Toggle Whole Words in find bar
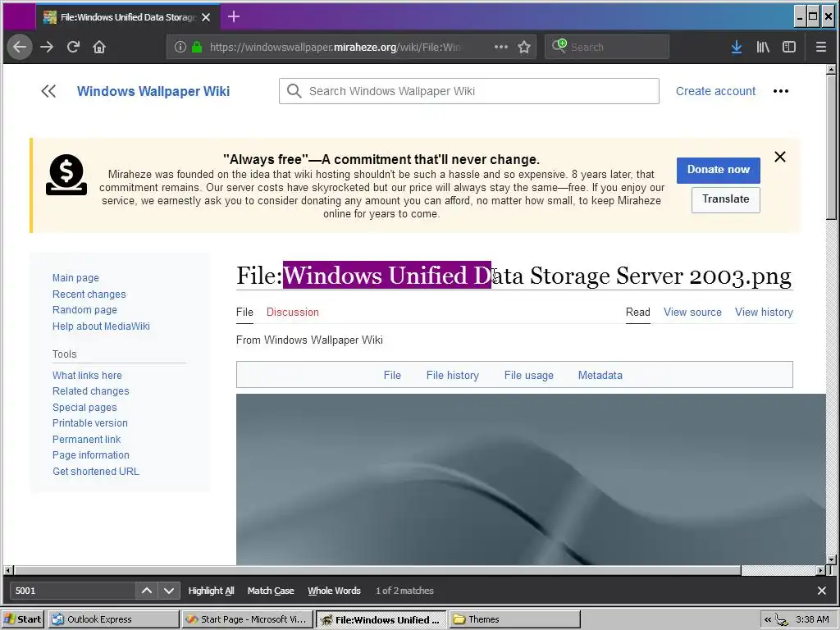840x630 pixels. 335,591
